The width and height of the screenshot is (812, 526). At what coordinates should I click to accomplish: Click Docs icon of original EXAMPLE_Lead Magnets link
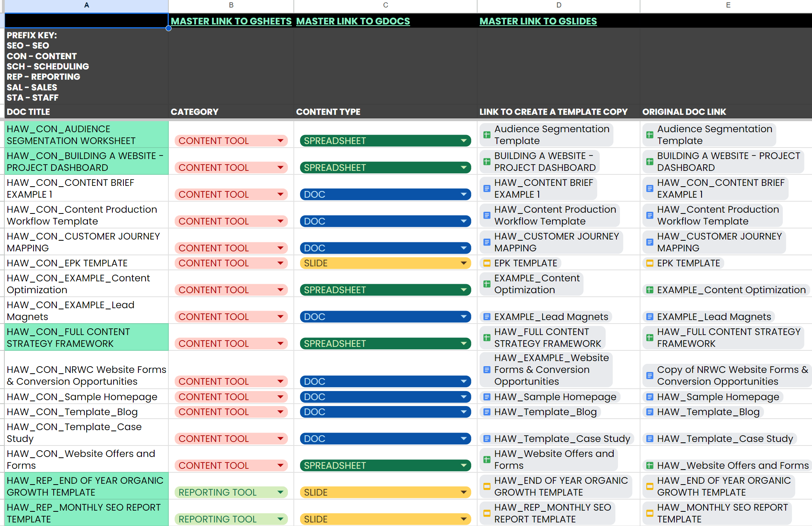click(x=650, y=317)
